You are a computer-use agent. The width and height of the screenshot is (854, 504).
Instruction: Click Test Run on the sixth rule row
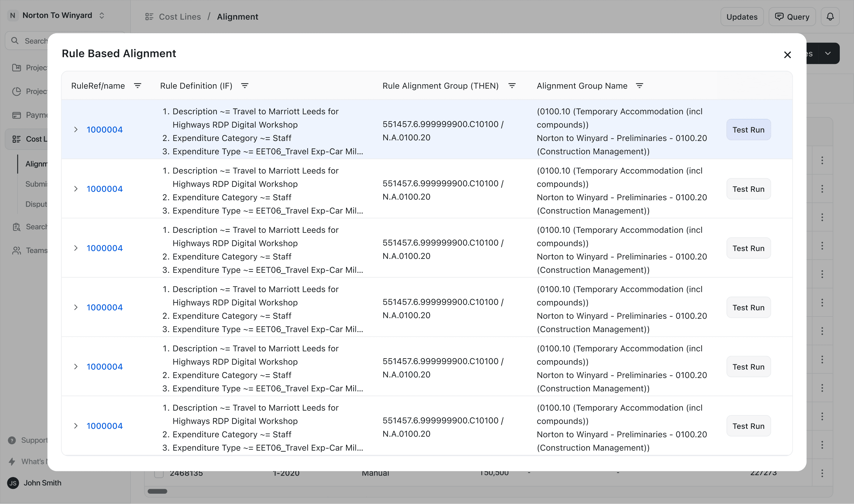tap(748, 426)
